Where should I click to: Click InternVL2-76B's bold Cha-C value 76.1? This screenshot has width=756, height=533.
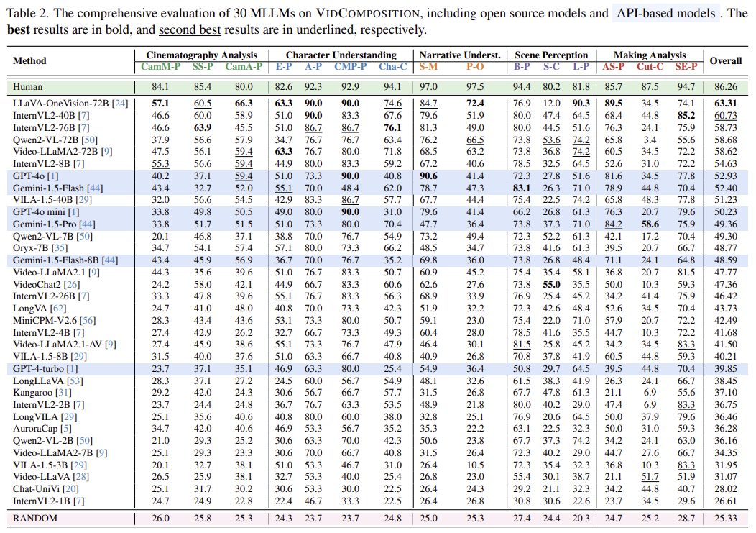[x=393, y=128]
